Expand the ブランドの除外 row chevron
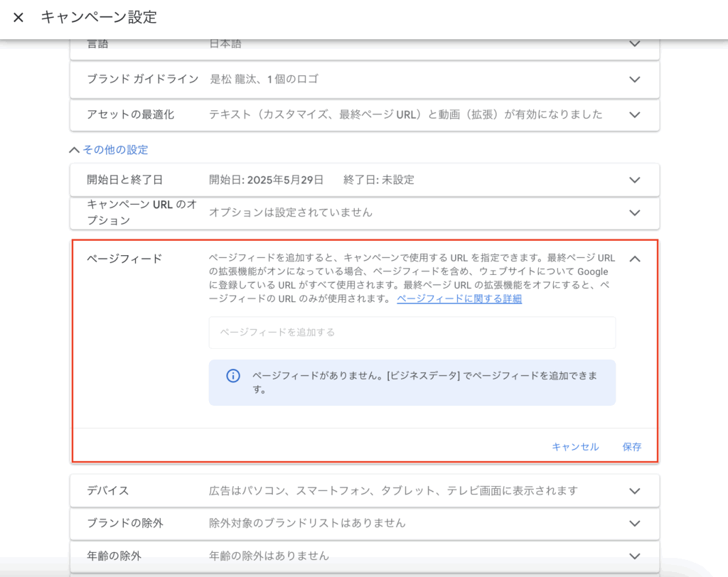This screenshot has height=577, width=728. click(x=635, y=523)
